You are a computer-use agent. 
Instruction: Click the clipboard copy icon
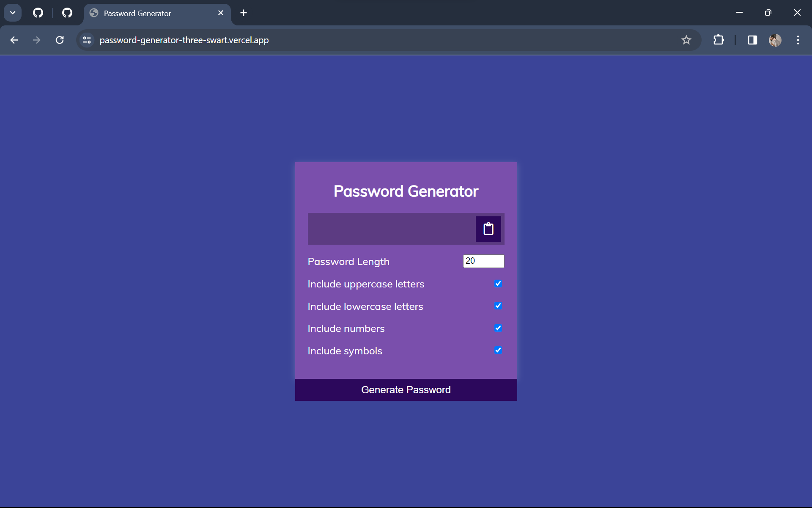tap(488, 228)
